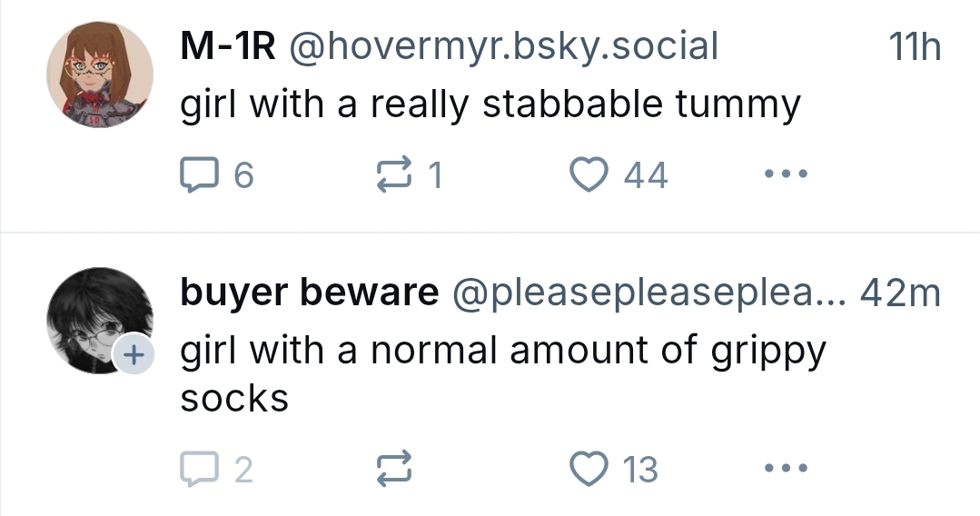Repost the M-1R post

pos(395,175)
